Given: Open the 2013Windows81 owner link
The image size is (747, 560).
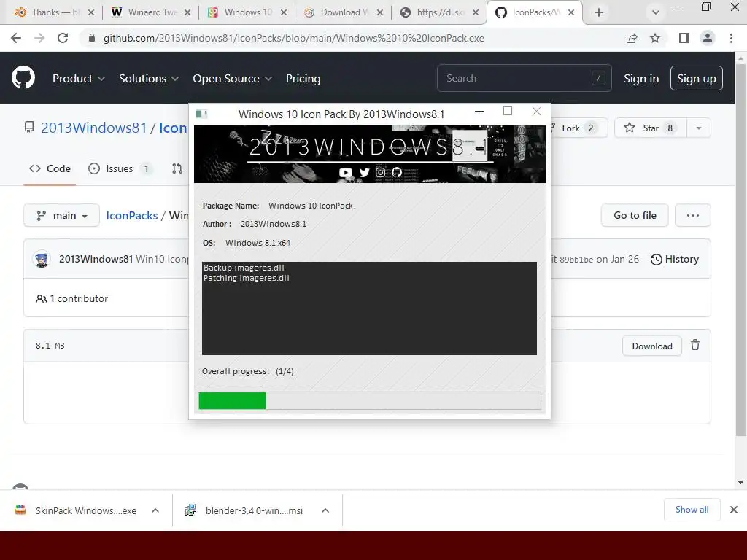Looking at the screenshot, I should tap(94, 128).
